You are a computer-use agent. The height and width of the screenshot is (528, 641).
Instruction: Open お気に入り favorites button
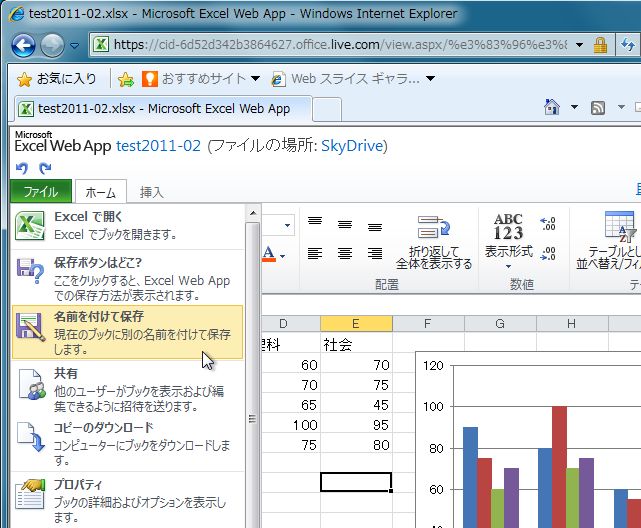pos(57,79)
